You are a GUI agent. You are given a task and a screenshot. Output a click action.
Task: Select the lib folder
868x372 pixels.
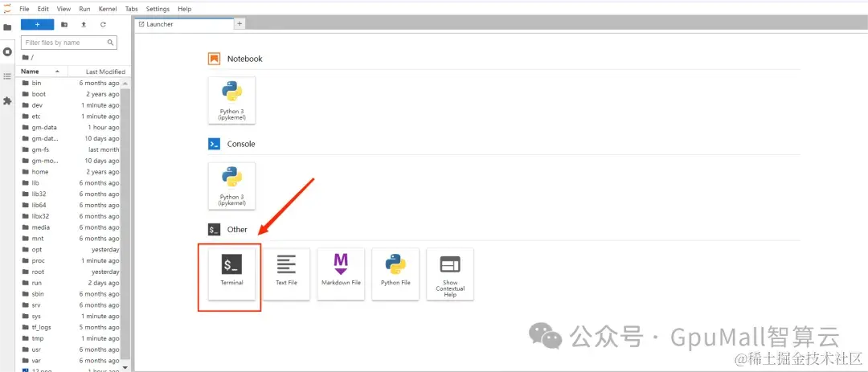click(x=70, y=182)
